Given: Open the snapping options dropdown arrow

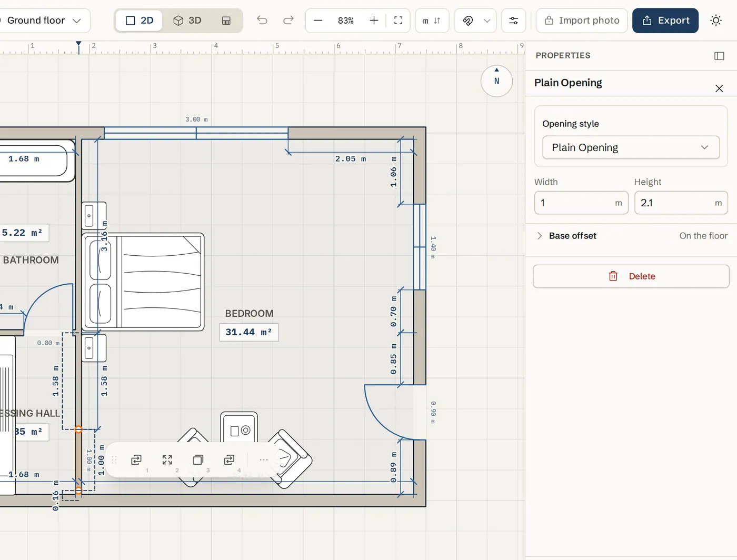Looking at the screenshot, I should pyautogui.click(x=487, y=21).
